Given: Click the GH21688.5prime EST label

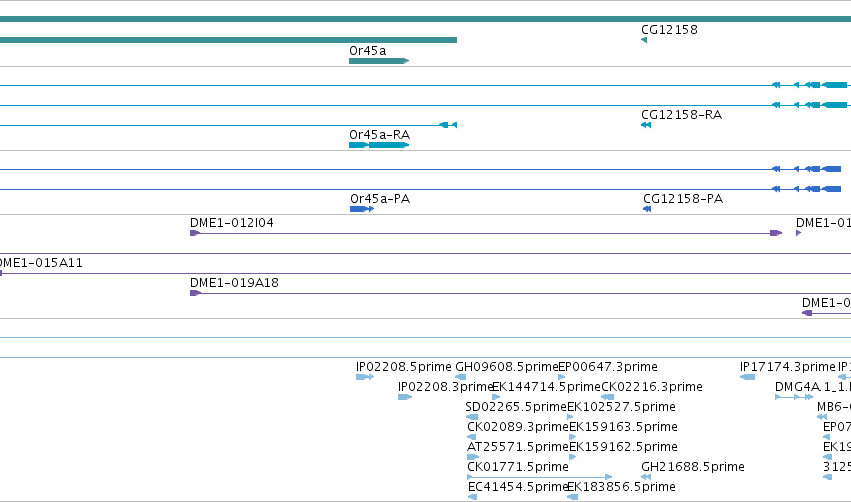Looking at the screenshot, I should tap(693, 467).
